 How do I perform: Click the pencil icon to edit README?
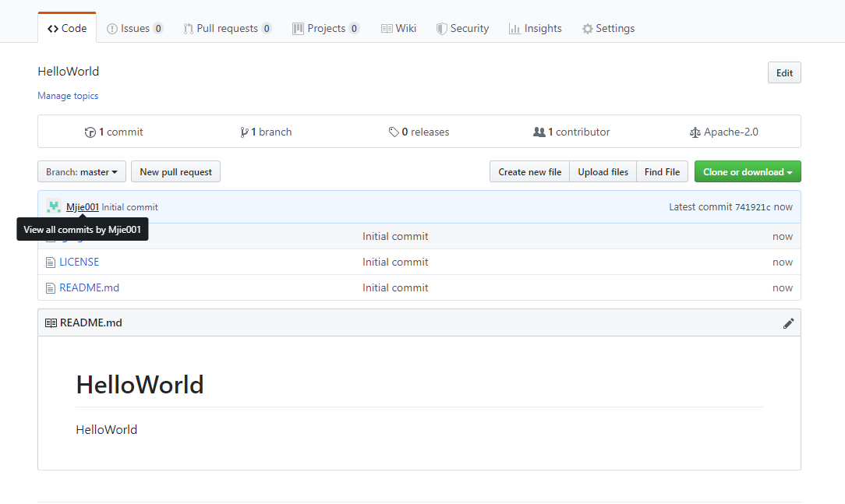coord(788,323)
